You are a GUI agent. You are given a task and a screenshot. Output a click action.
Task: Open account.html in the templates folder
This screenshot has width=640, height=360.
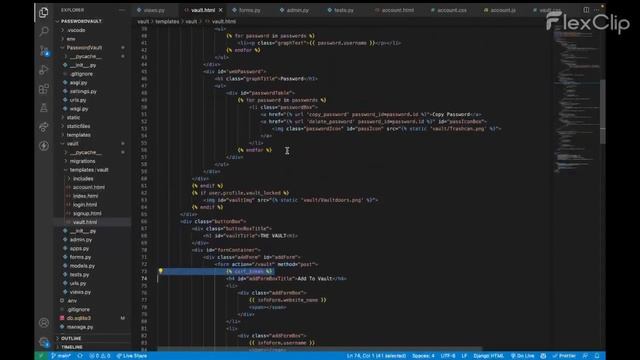[x=89, y=187]
